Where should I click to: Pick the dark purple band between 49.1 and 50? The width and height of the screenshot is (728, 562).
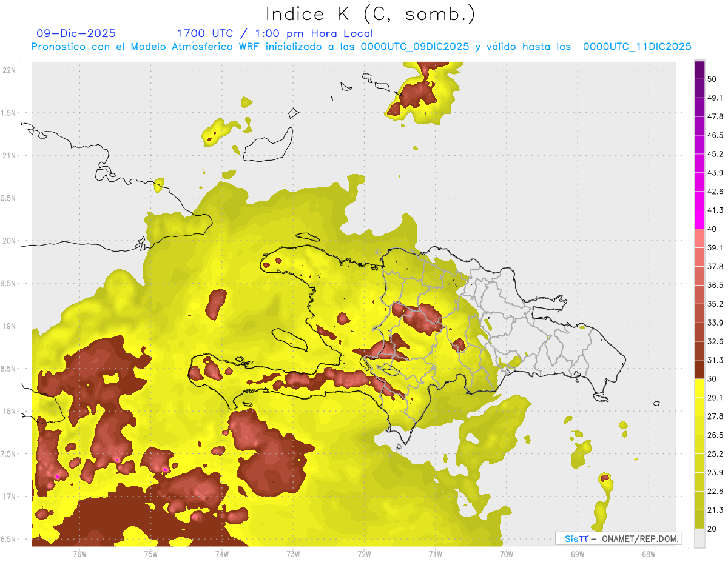click(x=699, y=89)
